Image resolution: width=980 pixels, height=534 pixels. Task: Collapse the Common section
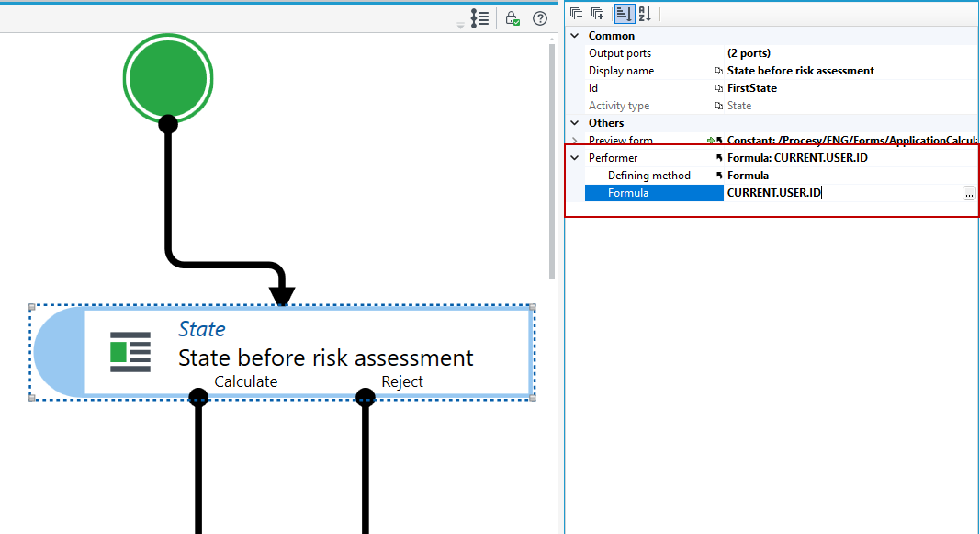575,36
